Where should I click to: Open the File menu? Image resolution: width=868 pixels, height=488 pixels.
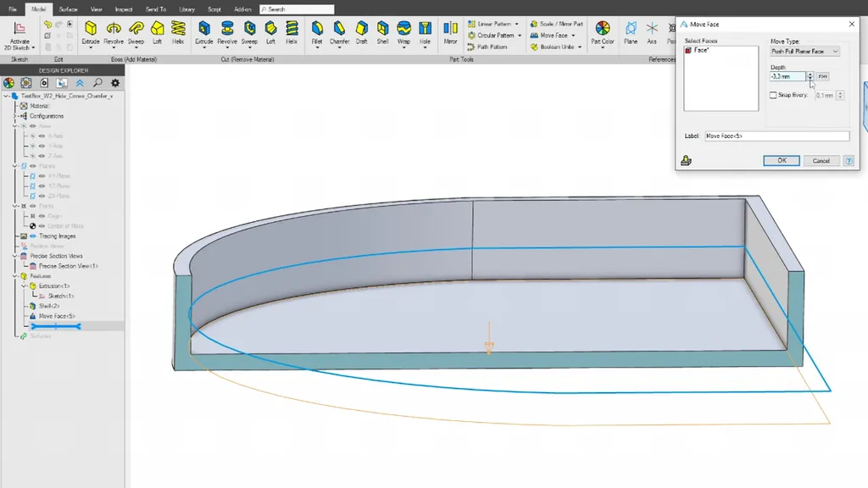pos(12,9)
